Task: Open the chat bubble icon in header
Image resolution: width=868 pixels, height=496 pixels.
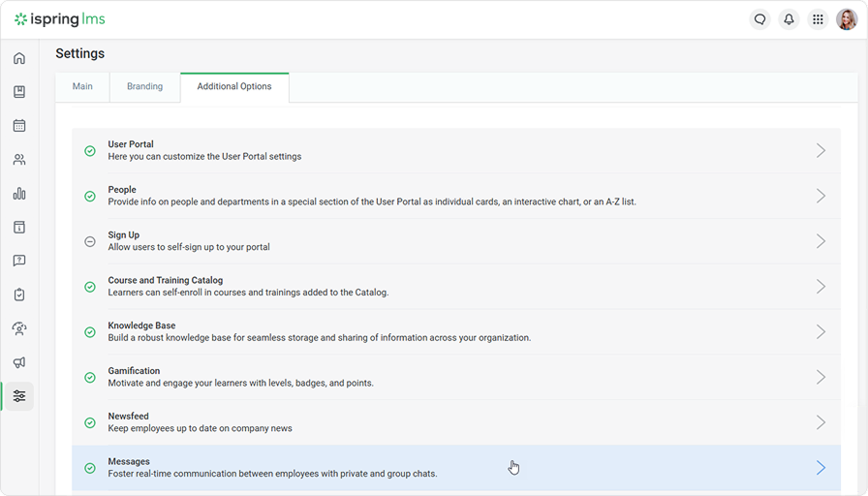Action: pos(759,19)
